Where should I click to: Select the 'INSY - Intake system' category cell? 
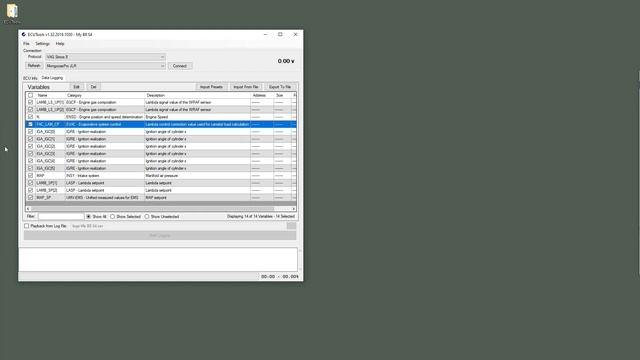(x=104, y=176)
